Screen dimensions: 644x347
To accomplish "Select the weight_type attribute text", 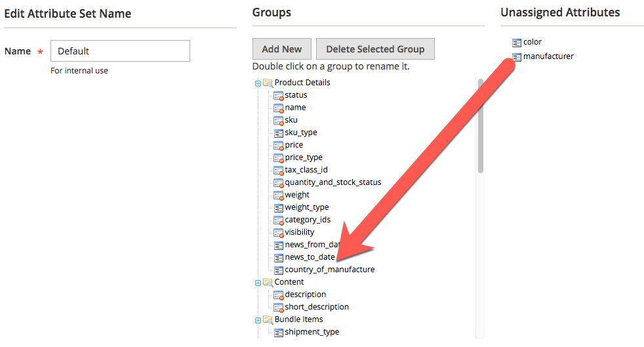I will click(307, 207).
